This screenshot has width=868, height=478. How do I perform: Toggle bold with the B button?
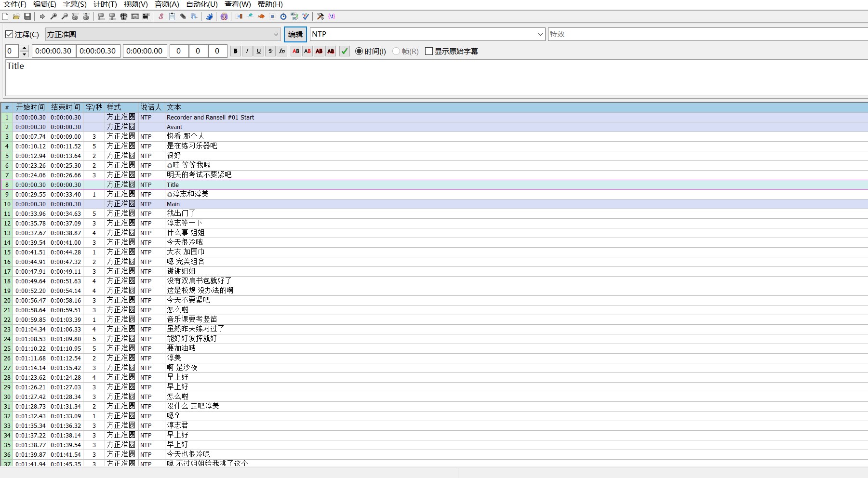[x=236, y=51]
